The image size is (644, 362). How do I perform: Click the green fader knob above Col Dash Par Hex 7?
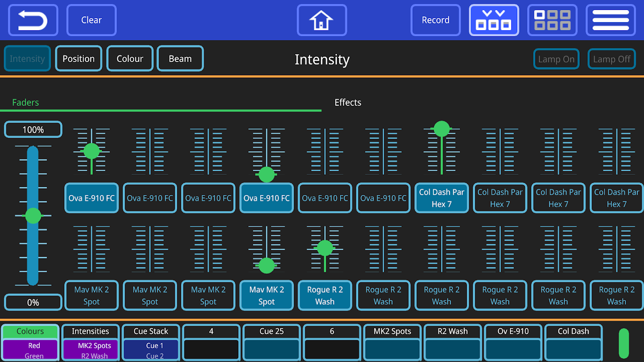coord(442,129)
